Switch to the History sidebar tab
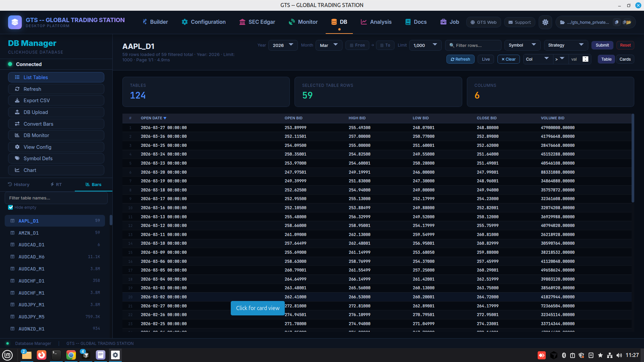644x362 pixels. (19, 185)
